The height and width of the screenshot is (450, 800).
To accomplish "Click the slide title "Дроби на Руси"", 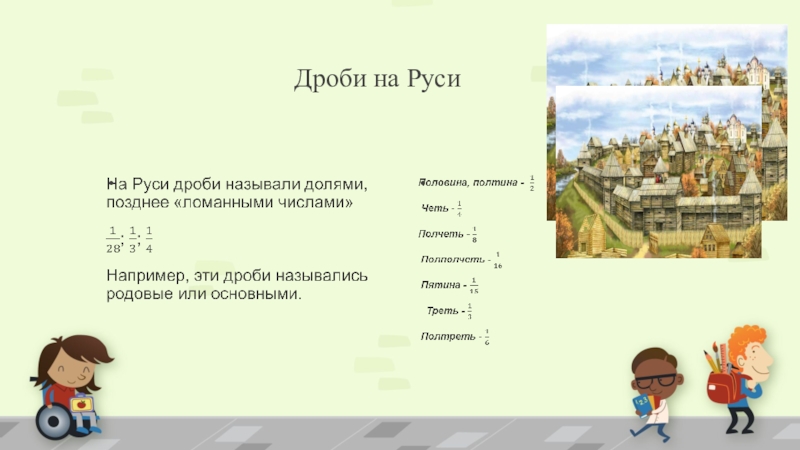I will pos(377,78).
